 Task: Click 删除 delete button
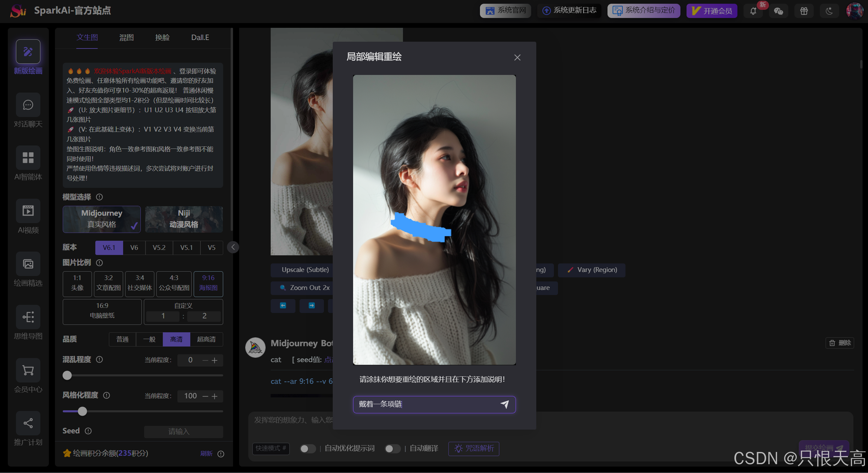click(840, 343)
